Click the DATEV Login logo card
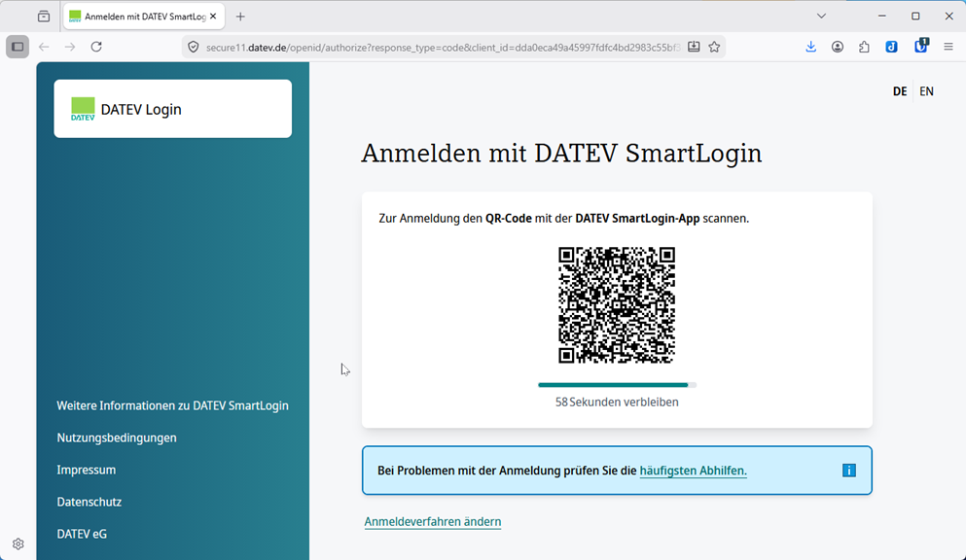 [172, 109]
